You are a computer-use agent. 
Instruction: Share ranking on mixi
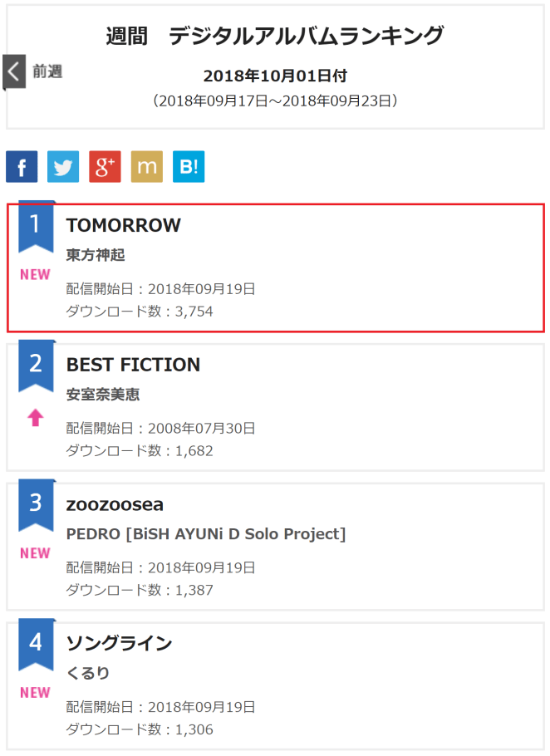pos(147,166)
